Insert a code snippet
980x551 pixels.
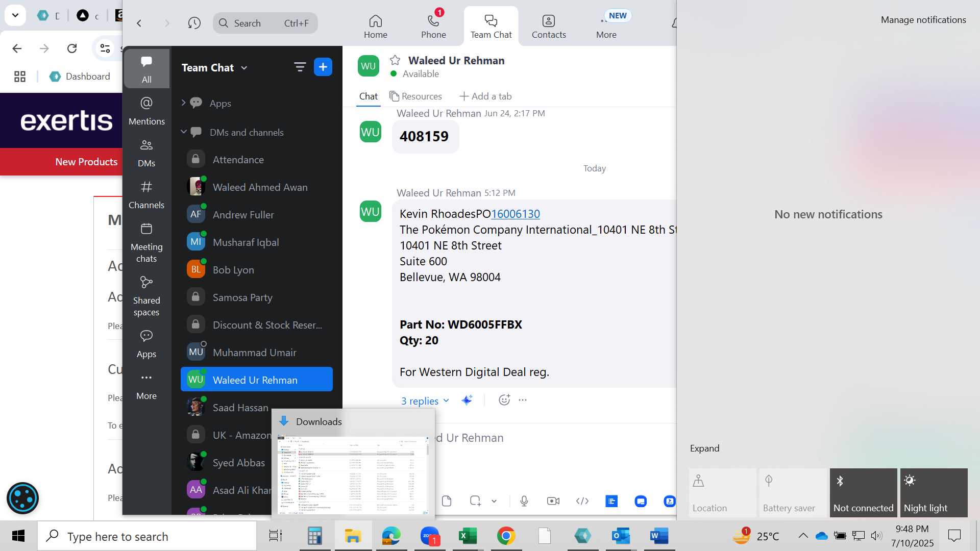coord(582,501)
